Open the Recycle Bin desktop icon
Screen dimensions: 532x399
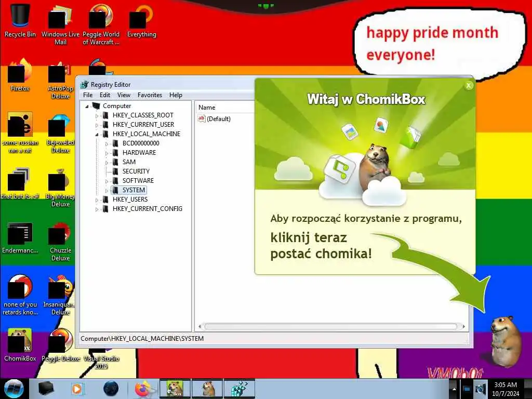click(20, 20)
